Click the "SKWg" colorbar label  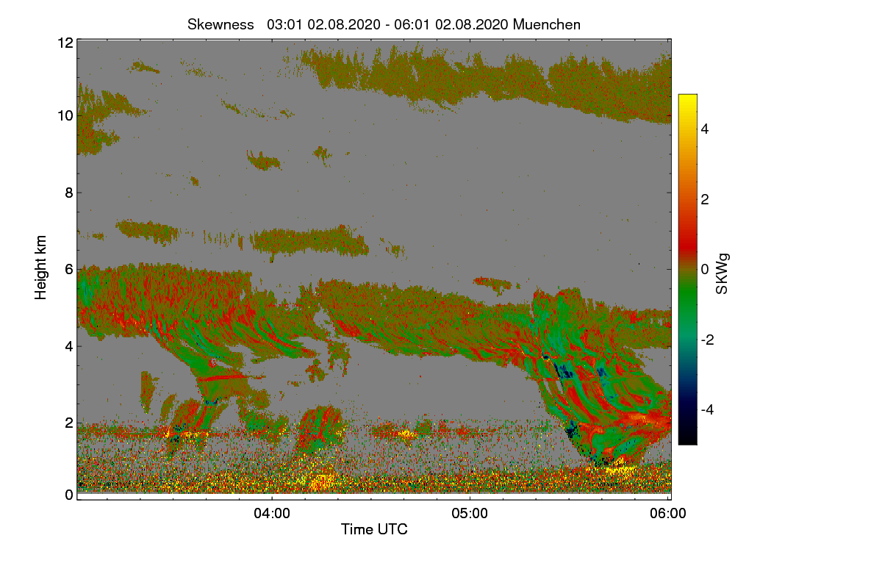point(723,273)
